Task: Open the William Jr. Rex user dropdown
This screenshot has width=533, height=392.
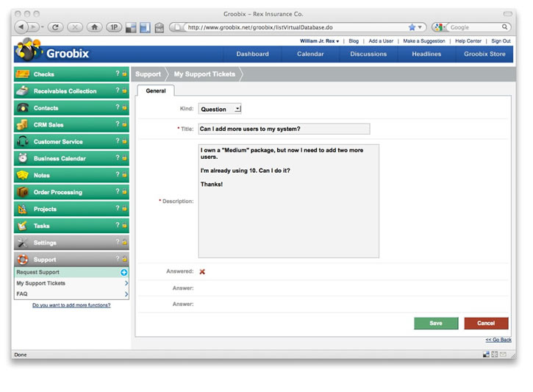Action: pyautogui.click(x=319, y=40)
